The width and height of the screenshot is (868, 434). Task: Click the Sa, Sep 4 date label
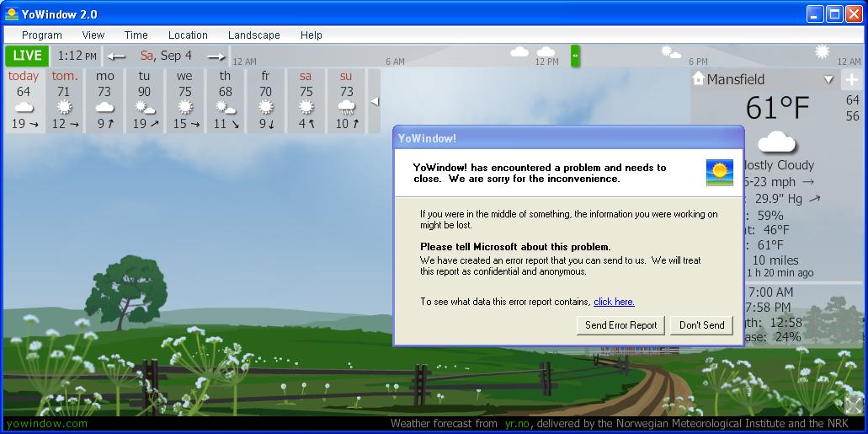[x=166, y=56]
